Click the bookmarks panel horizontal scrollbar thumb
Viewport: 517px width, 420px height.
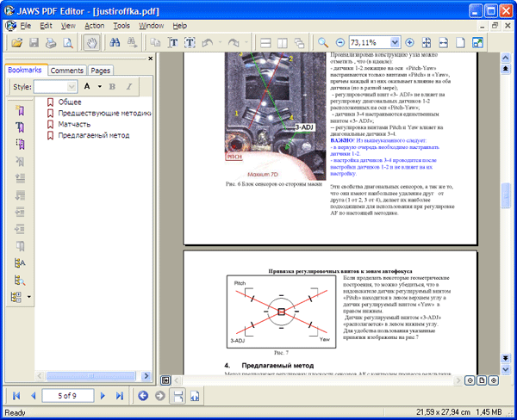coord(90,376)
